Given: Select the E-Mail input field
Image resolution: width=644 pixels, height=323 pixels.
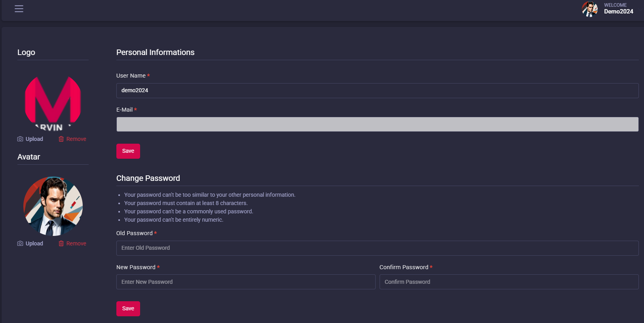Looking at the screenshot, I should coord(377,124).
